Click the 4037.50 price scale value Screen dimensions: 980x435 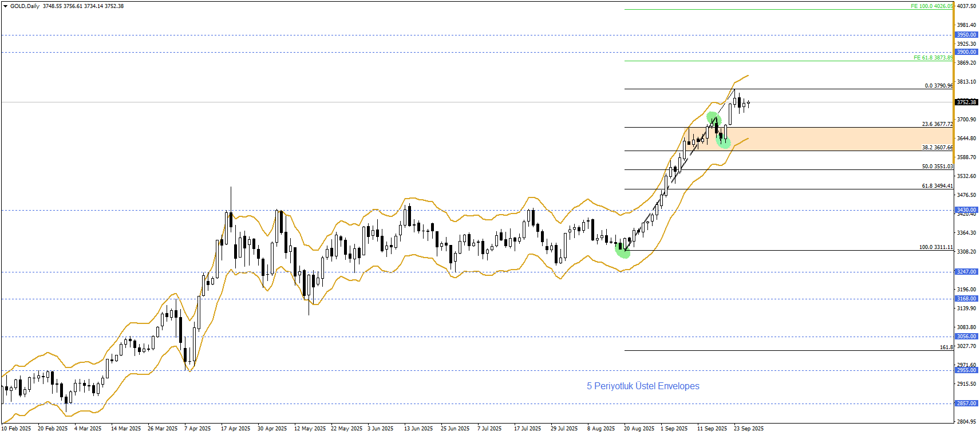967,6
